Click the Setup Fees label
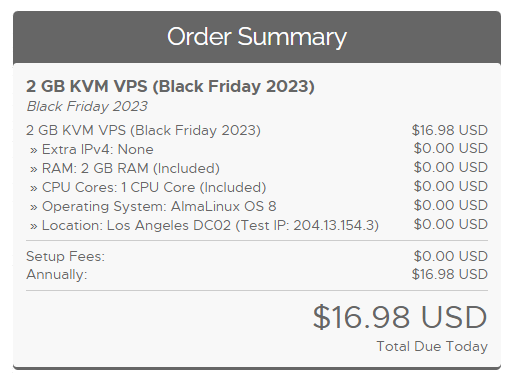516x380 pixels. point(65,256)
